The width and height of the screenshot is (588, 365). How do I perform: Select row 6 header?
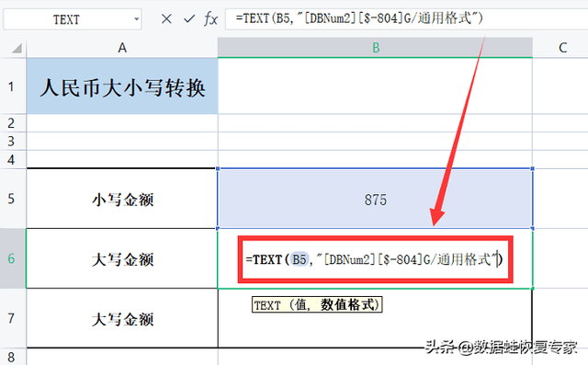pyautogui.click(x=12, y=258)
